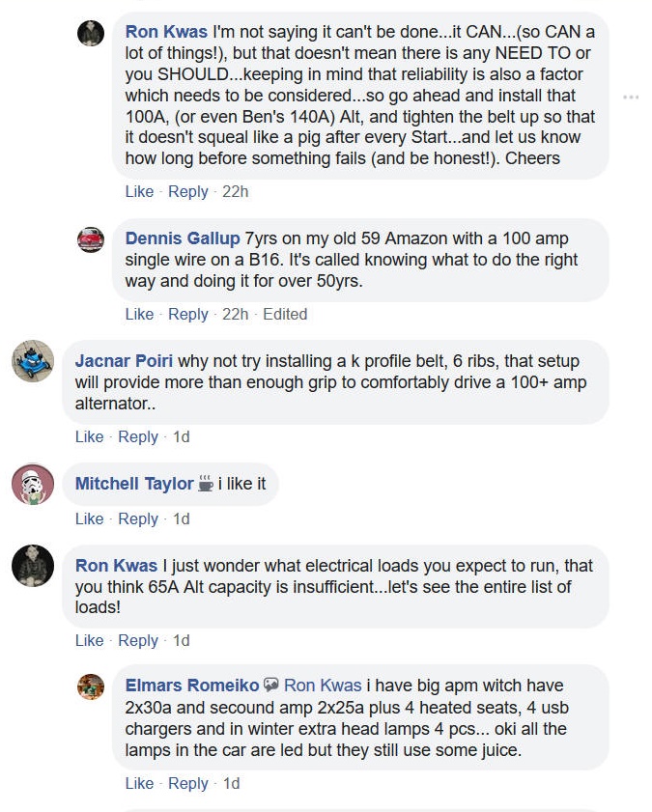652x812 pixels.
Task: Reply to Jacnar Poiri's k profile belt comment
Action: point(138,436)
